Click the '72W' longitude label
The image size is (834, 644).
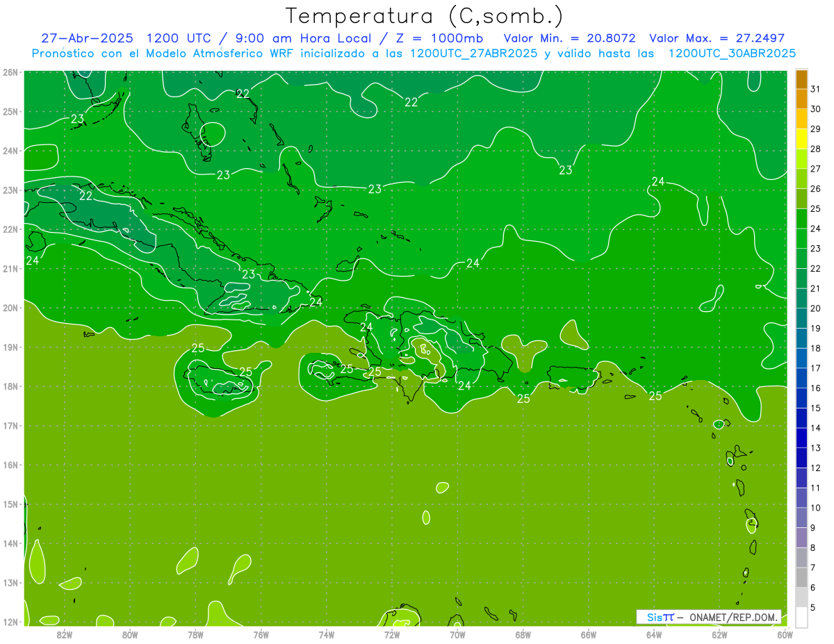tap(392, 634)
